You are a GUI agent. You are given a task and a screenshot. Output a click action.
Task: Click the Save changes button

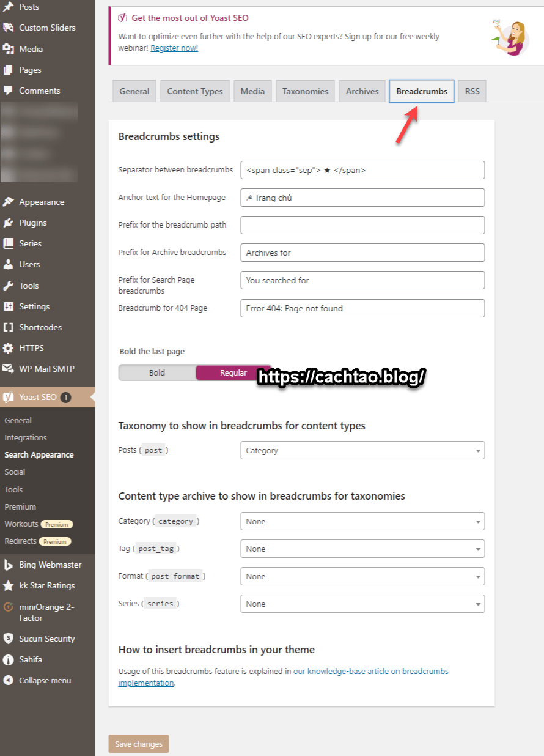point(139,744)
